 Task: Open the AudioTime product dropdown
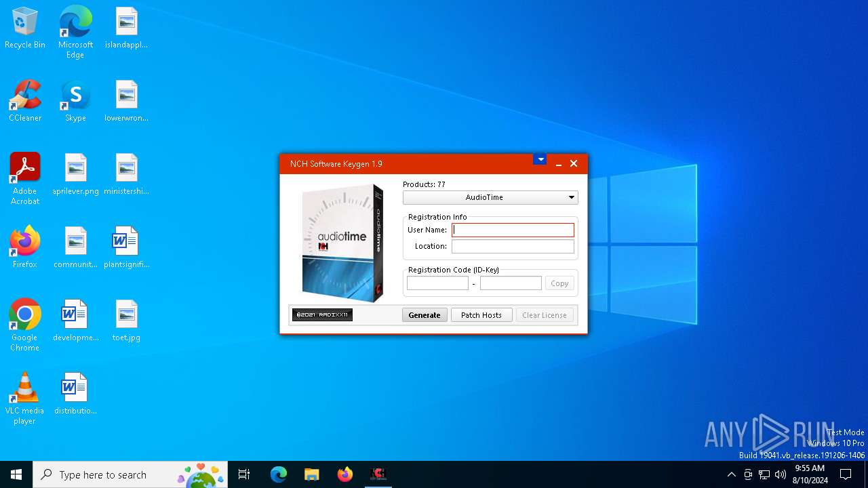pos(490,197)
